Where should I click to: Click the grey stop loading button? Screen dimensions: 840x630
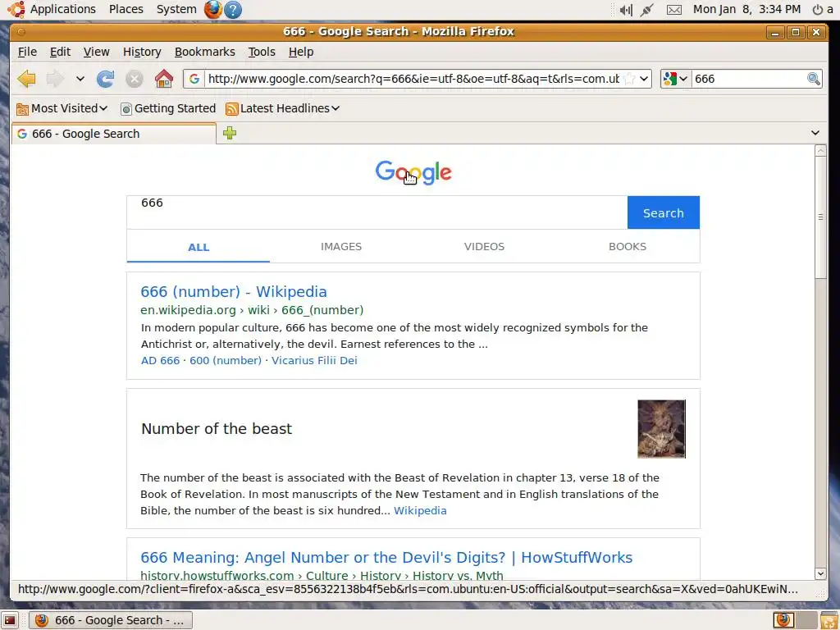pos(135,79)
